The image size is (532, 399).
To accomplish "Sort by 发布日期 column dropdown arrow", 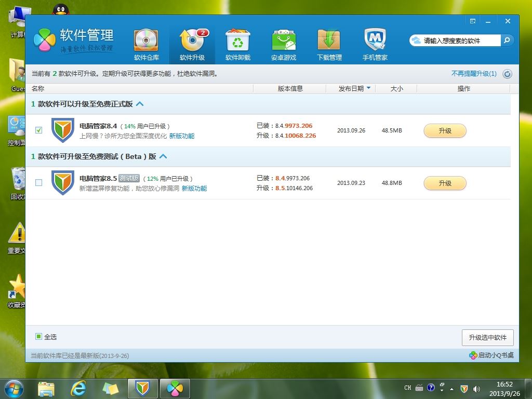I will (369, 88).
